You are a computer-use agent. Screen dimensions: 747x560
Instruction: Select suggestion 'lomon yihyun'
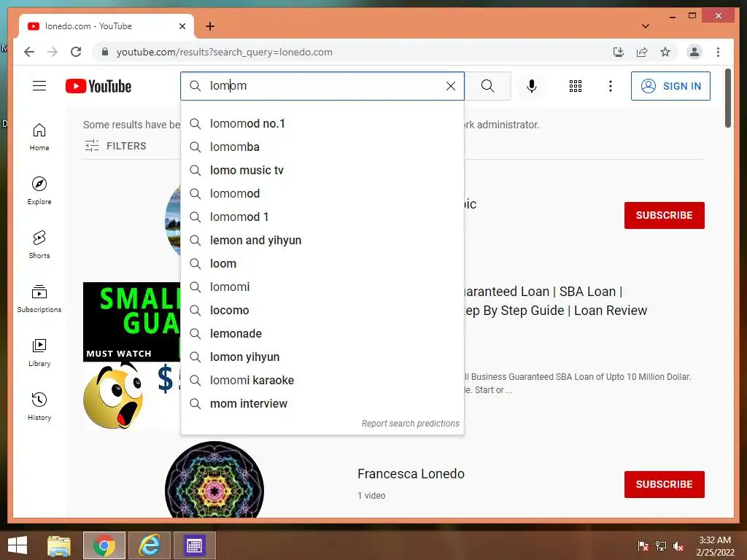[x=322, y=357]
